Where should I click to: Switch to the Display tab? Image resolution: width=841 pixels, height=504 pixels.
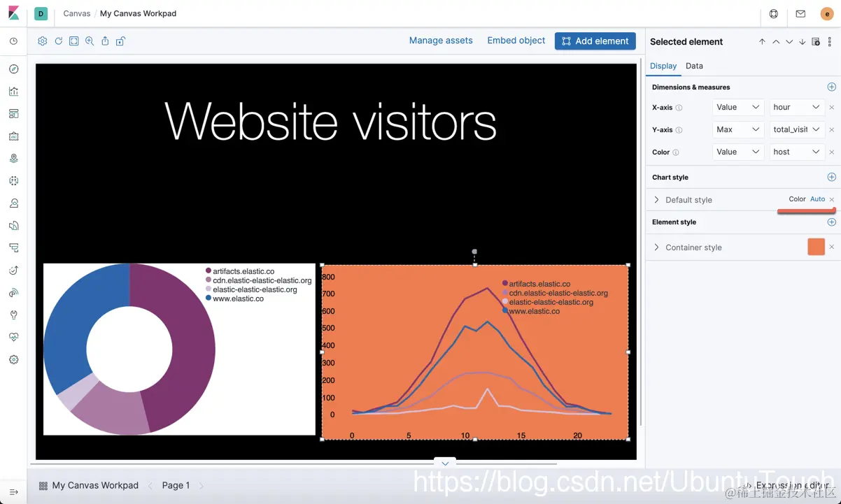point(663,66)
